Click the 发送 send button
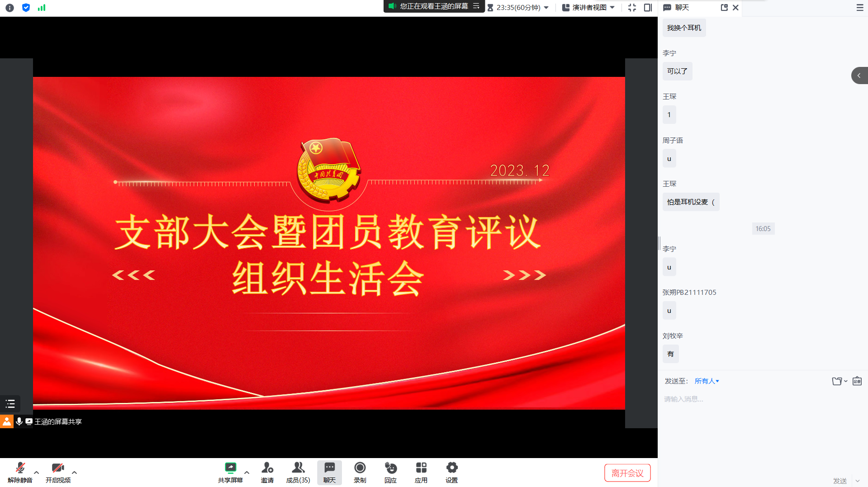The height and width of the screenshot is (487, 868). pyautogui.click(x=840, y=481)
